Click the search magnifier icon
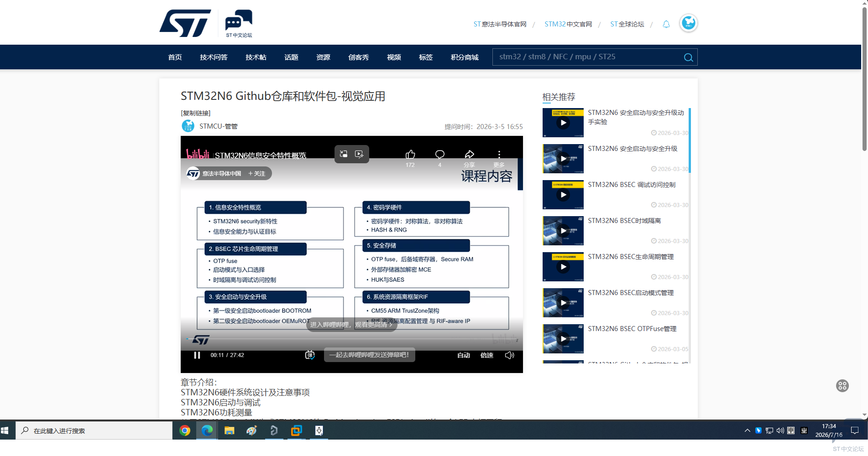This screenshot has height=456, width=868. pyautogui.click(x=688, y=57)
